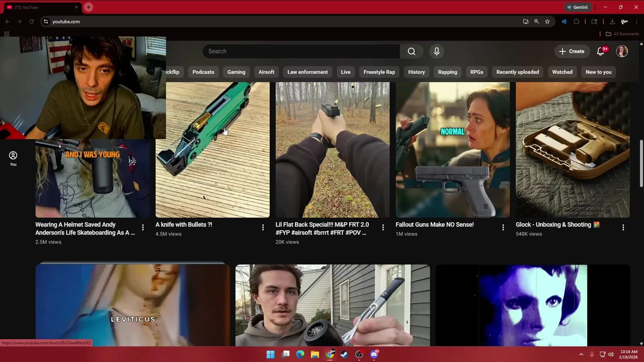This screenshot has height=362, width=644.
Task: Click the page vertical scrollbar thumb
Action: [641, 163]
